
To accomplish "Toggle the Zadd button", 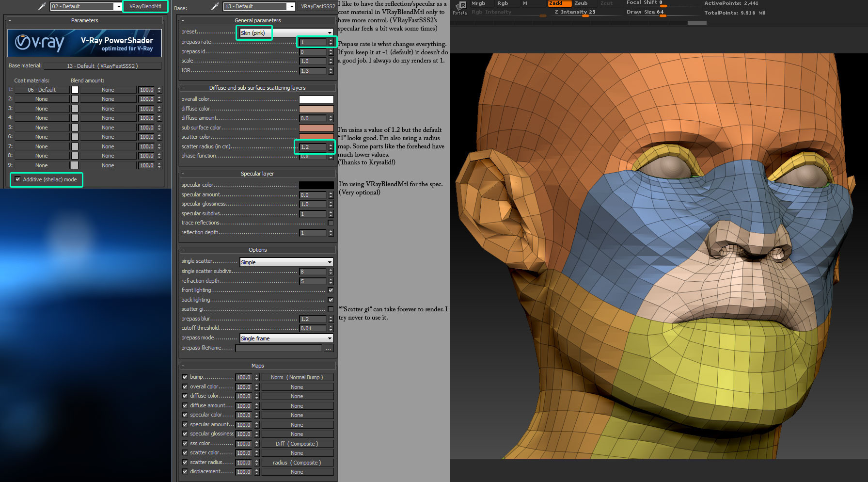I will pos(559,3).
